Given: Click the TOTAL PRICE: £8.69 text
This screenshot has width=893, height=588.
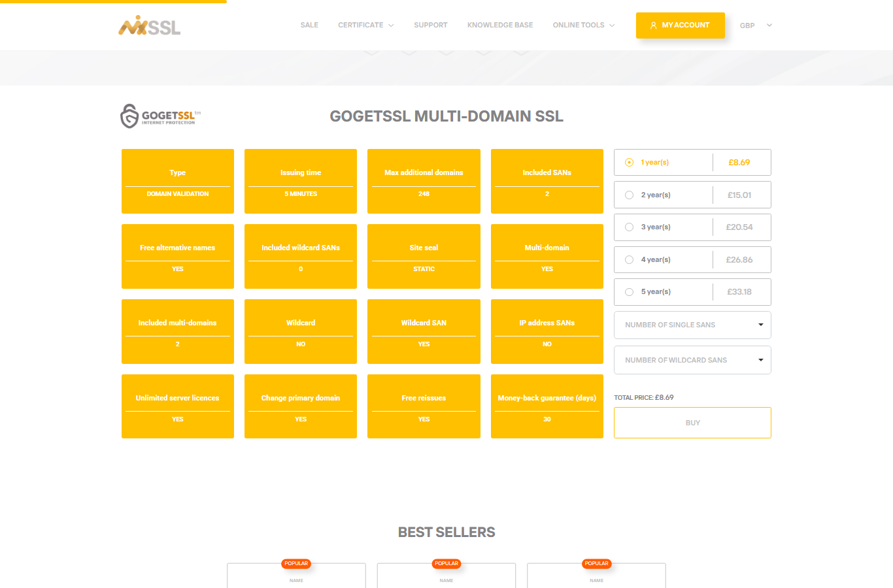Looking at the screenshot, I should pyautogui.click(x=644, y=397).
